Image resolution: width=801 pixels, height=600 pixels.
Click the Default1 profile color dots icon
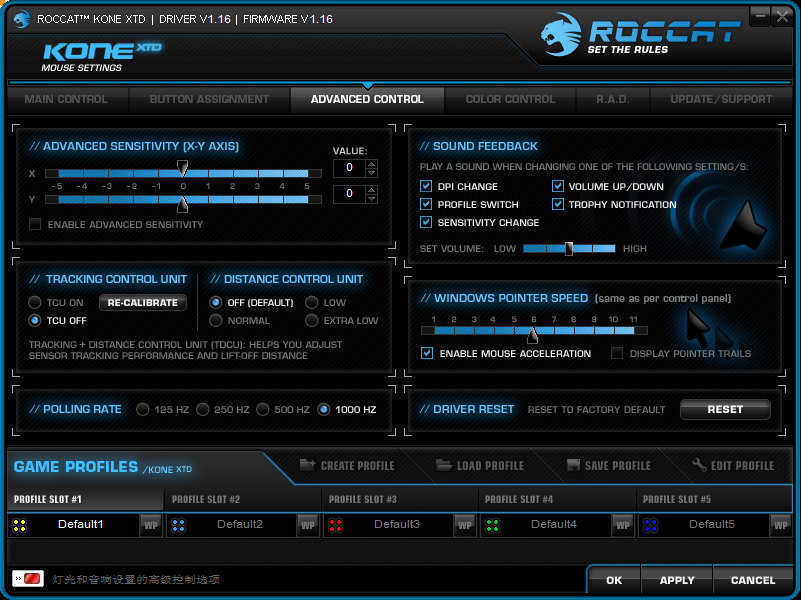click(20, 525)
